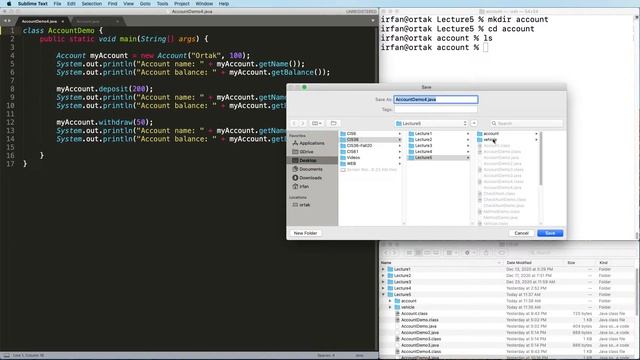
Task: Click the Search field in the Save dialog
Action: pos(526,123)
